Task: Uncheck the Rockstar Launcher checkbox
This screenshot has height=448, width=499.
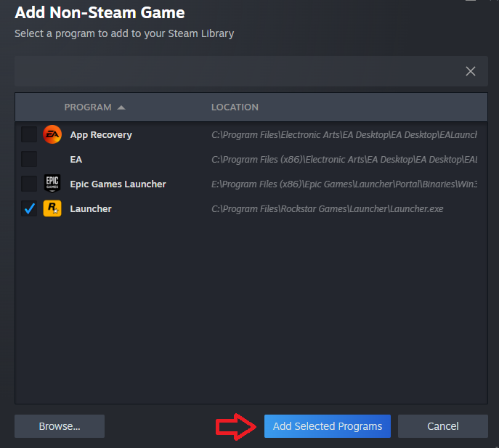Action: click(29, 208)
